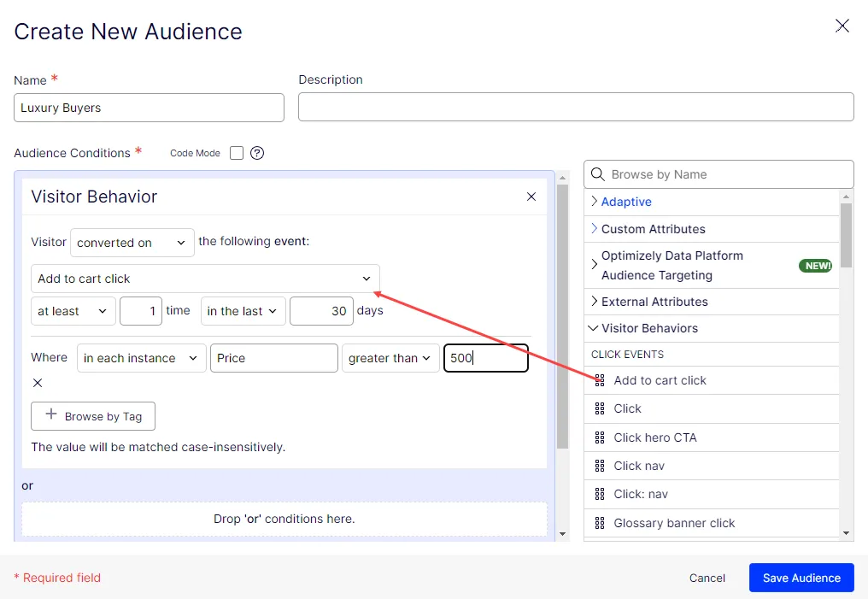Click the attribute list scroll down arrow

pyautogui.click(x=846, y=533)
